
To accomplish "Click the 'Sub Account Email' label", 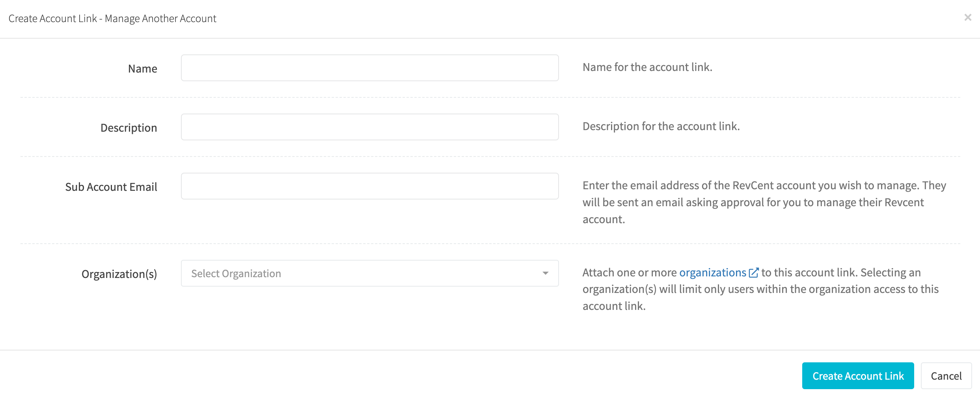I will point(111,187).
